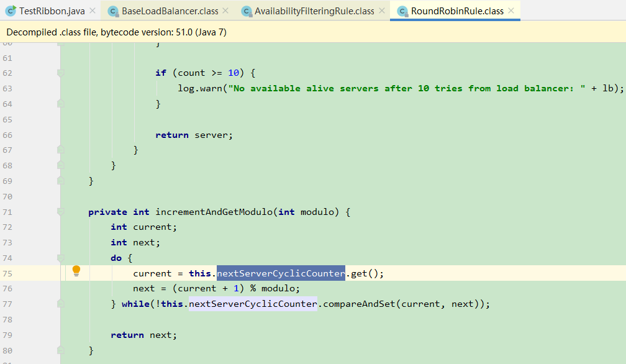Image resolution: width=626 pixels, height=364 pixels.
Task: Click 'return server;' statement
Action: pos(194,135)
